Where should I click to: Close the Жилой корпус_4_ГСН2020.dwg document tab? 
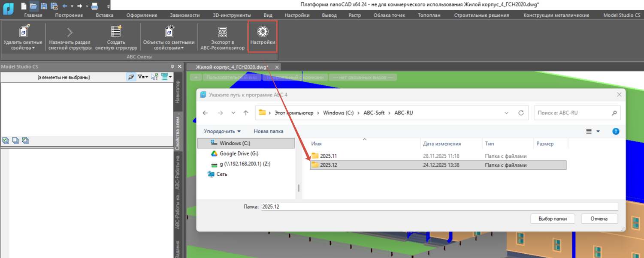coord(277,67)
